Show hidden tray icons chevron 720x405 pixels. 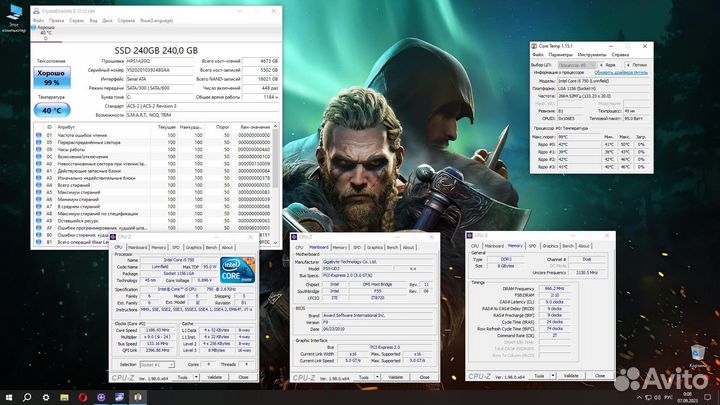[639, 397]
